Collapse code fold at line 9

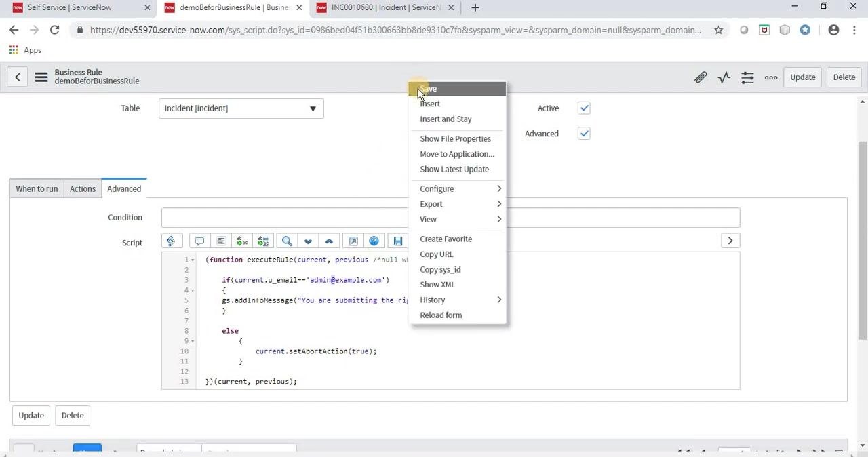193,341
